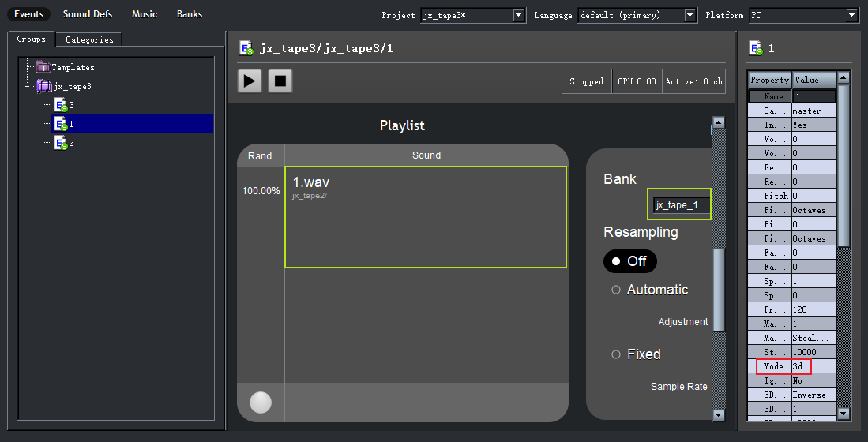Select the Groups tab
This screenshot has height=442, width=868.
pyautogui.click(x=31, y=39)
